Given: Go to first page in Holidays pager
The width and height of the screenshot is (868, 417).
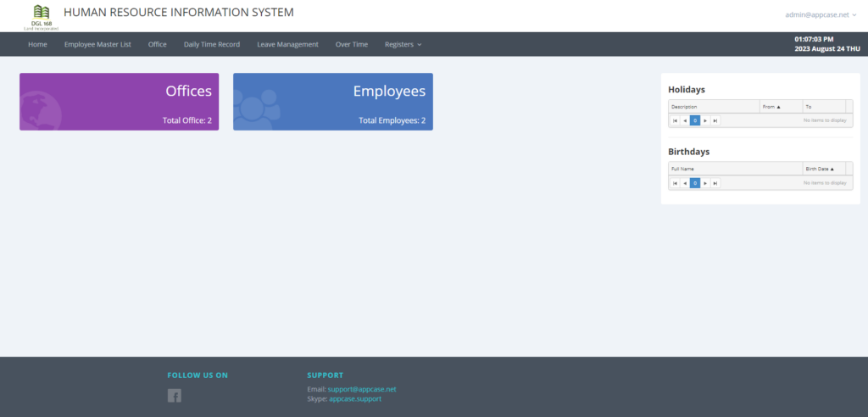Looking at the screenshot, I should (x=675, y=120).
